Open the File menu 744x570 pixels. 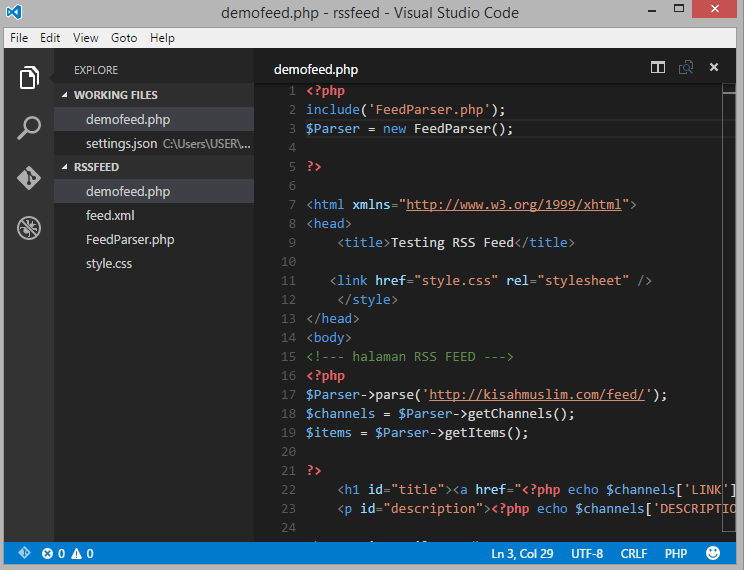(19, 38)
